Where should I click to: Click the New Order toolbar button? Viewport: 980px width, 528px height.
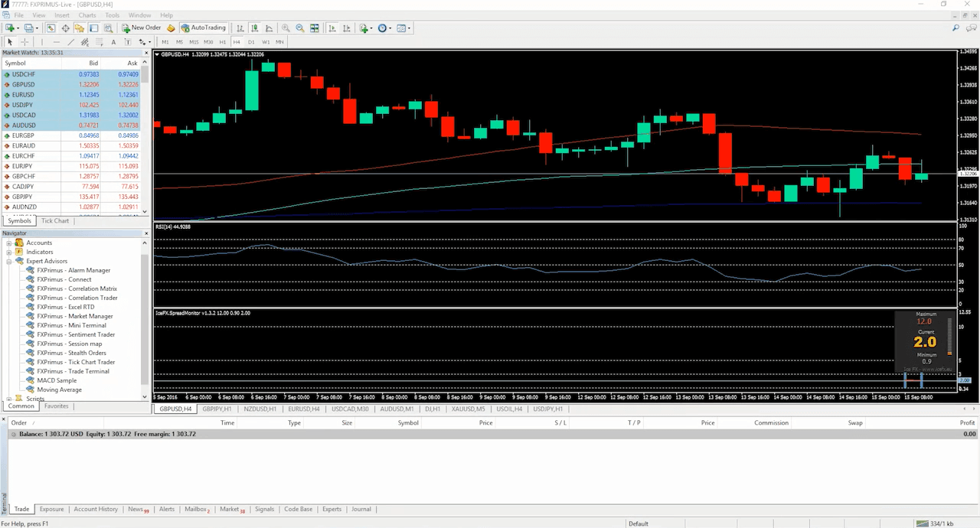142,28
